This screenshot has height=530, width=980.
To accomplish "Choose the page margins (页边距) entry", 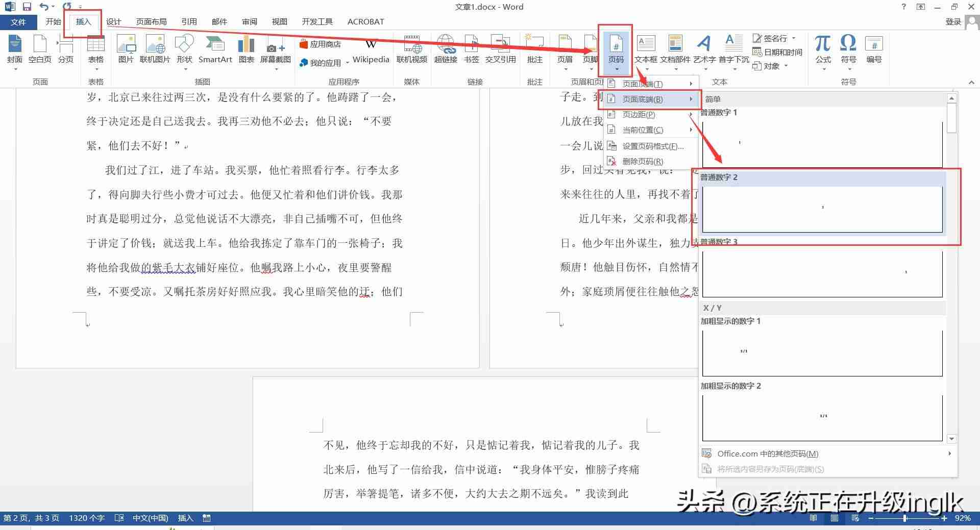I will (650, 114).
